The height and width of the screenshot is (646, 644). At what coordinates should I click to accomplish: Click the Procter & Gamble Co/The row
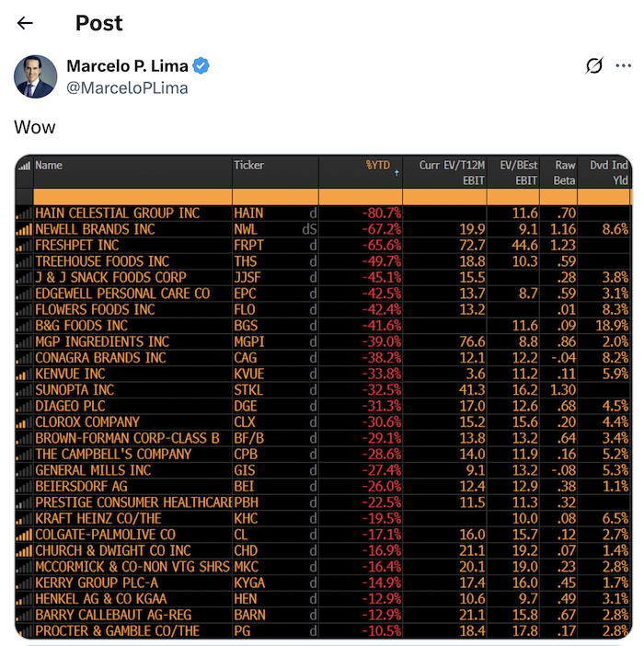117,631
